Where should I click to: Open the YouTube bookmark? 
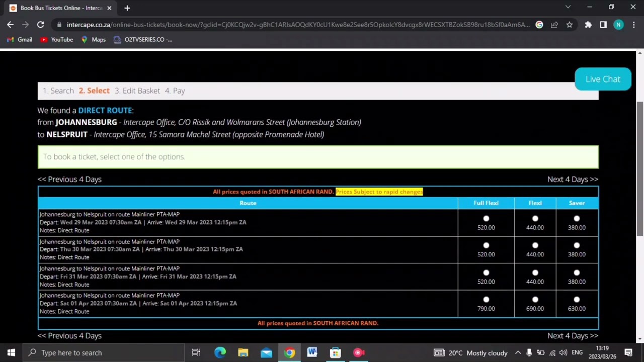(57, 40)
